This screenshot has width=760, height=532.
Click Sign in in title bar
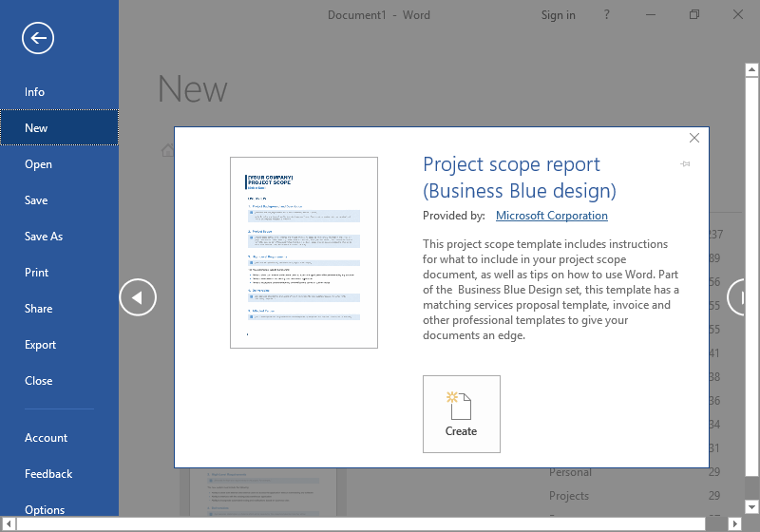click(558, 15)
